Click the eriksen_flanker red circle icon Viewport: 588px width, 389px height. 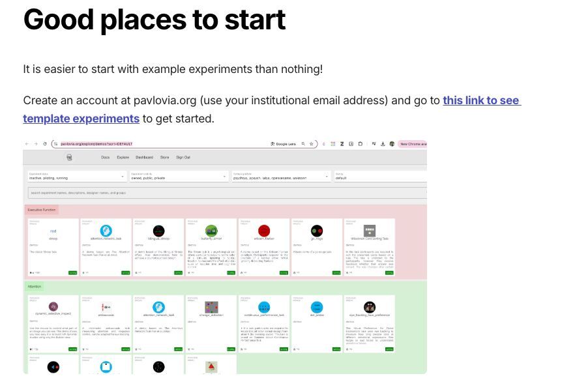point(264,231)
